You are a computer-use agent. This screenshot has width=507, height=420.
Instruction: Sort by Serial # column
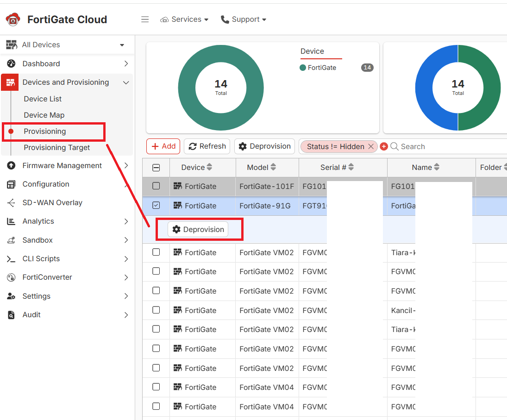point(337,167)
